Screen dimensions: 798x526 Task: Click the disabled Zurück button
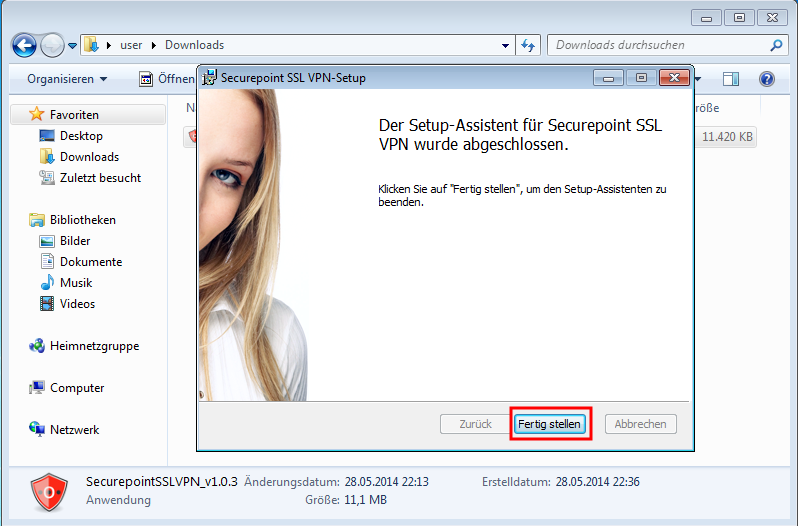(475, 424)
